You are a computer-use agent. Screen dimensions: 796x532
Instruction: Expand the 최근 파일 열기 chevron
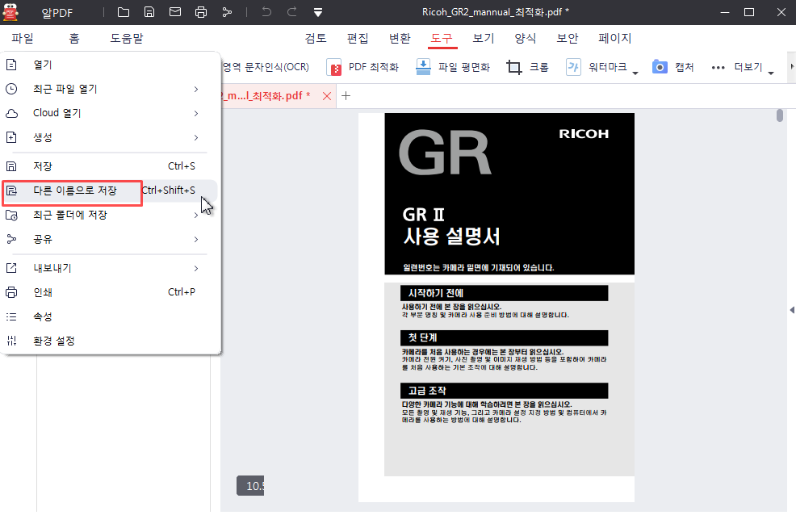tap(196, 90)
